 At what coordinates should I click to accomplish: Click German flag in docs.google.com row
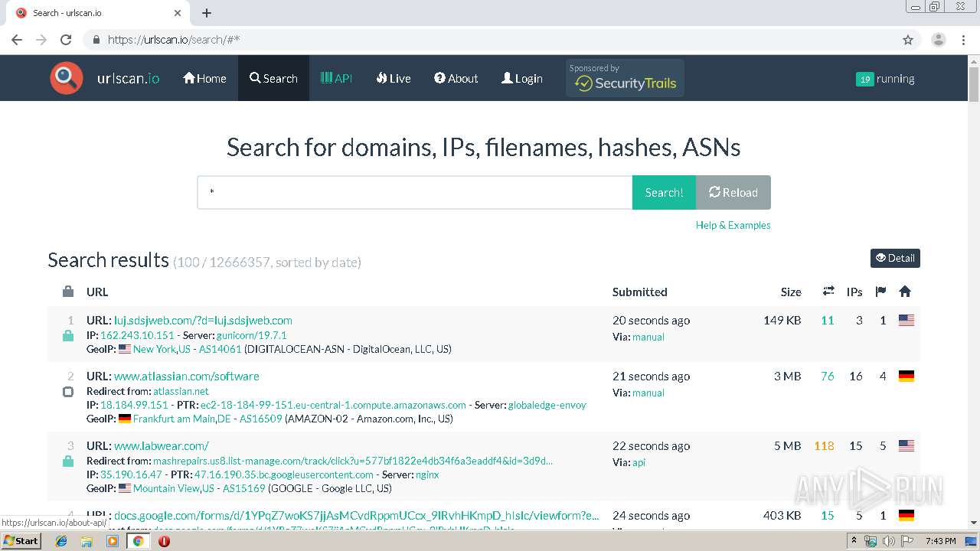(x=906, y=515)
